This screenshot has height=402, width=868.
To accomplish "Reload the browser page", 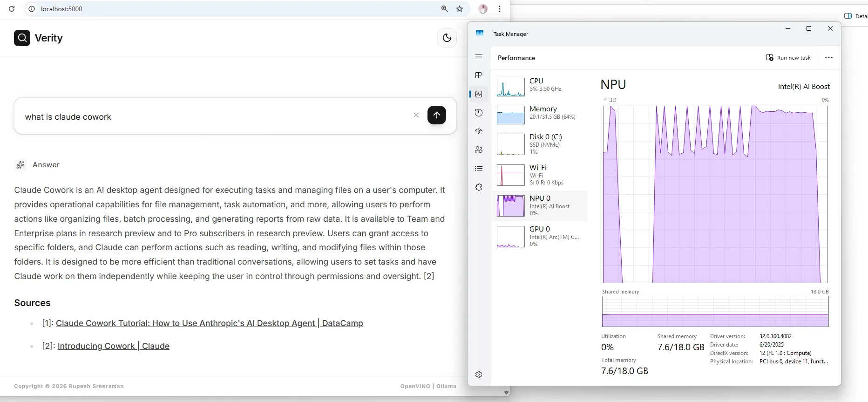I will pyautogui.click(x=12, y=9).
